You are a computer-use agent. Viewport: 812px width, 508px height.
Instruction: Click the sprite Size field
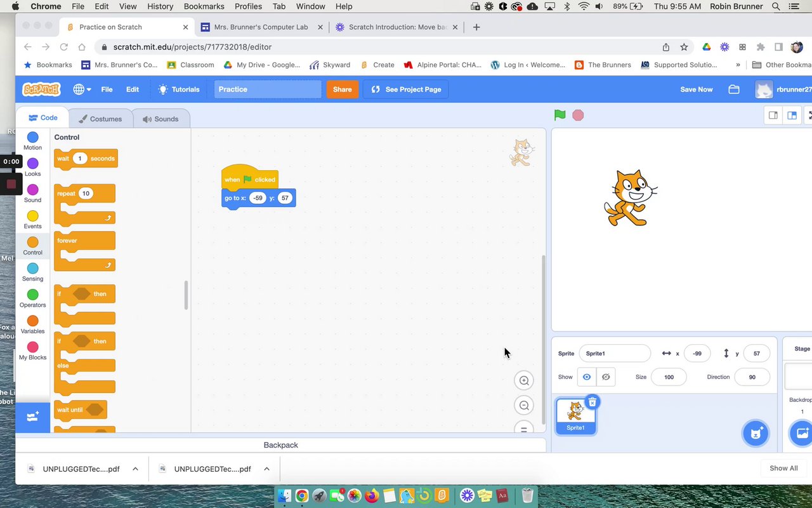coord(669,377)
